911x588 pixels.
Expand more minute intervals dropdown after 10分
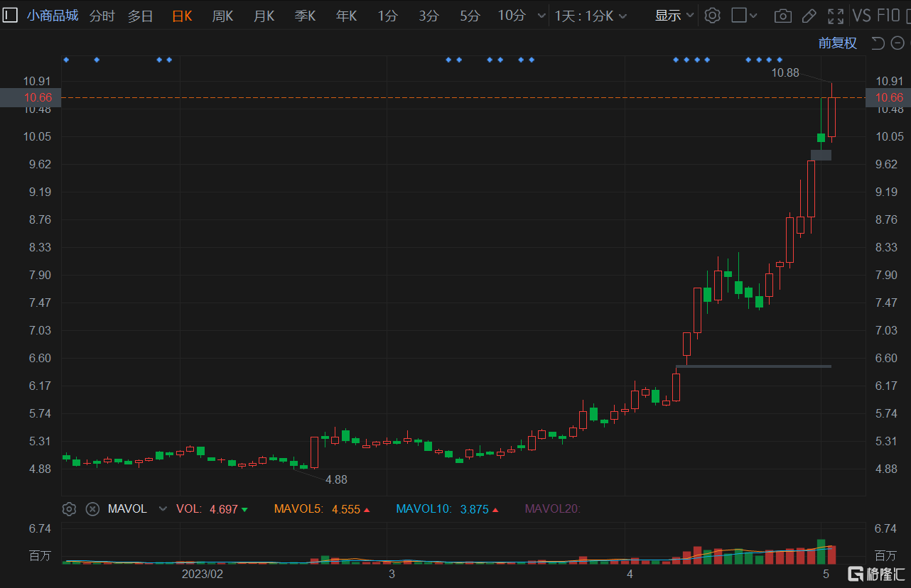pyautogui.click(x=542, y=16)
